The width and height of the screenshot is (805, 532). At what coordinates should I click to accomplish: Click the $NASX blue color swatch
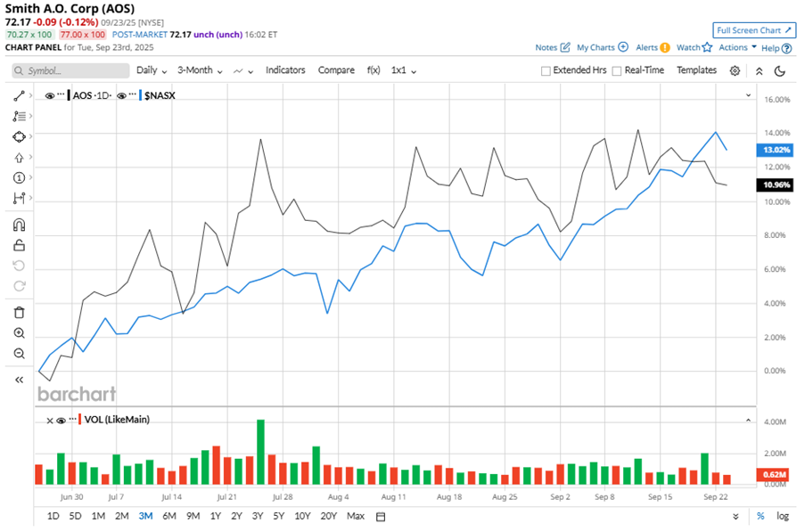(141, 95)
